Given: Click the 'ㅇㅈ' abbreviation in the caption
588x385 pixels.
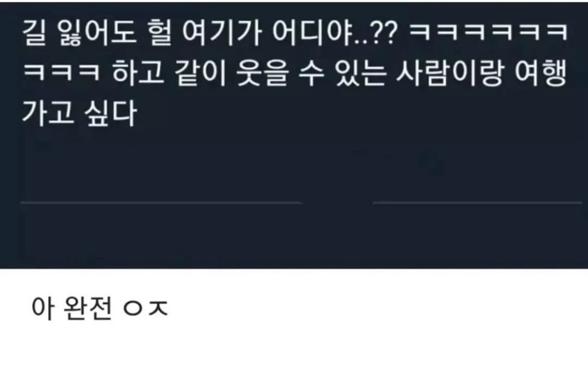Looking at the screenshot, I should [x=146, y=309].
